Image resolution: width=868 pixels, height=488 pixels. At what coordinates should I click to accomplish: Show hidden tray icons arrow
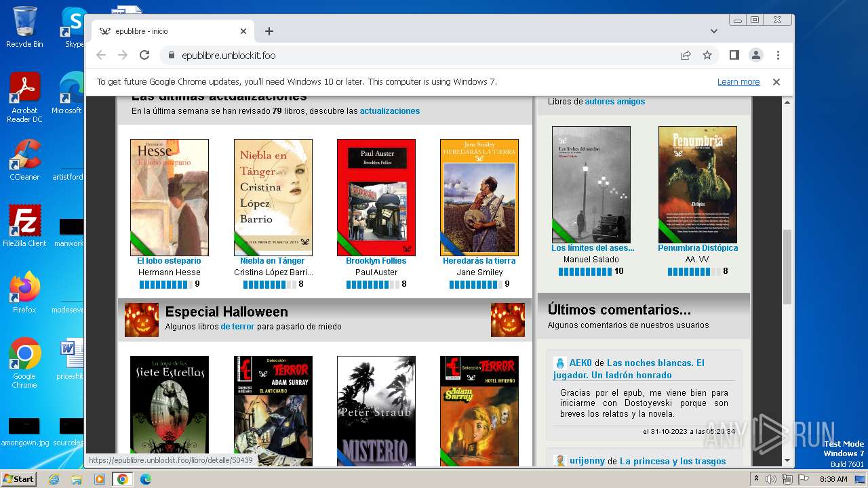pos(756,479)
